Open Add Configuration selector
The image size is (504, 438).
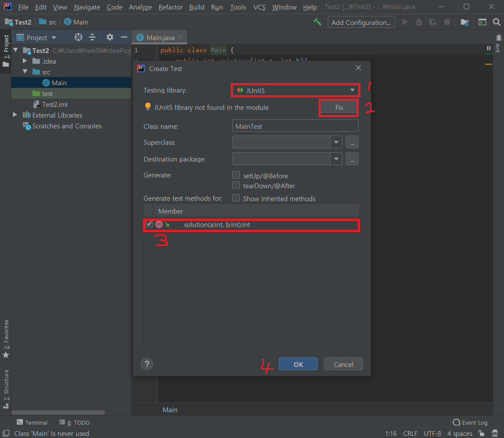pyautogui.click(x=361, y=22)
